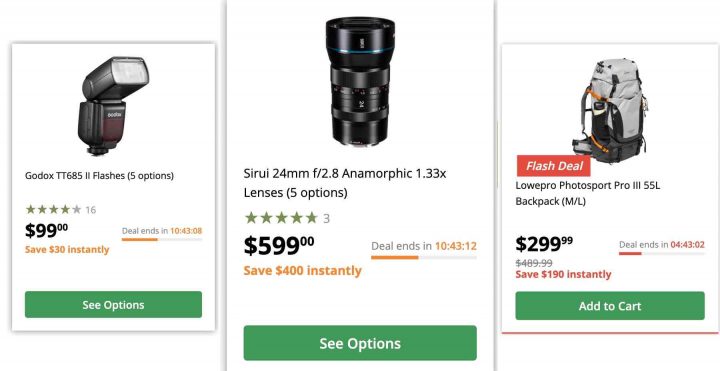Click the Godox four-star rating
Viewport: 720px width, 371px height.
coord(53,210)
